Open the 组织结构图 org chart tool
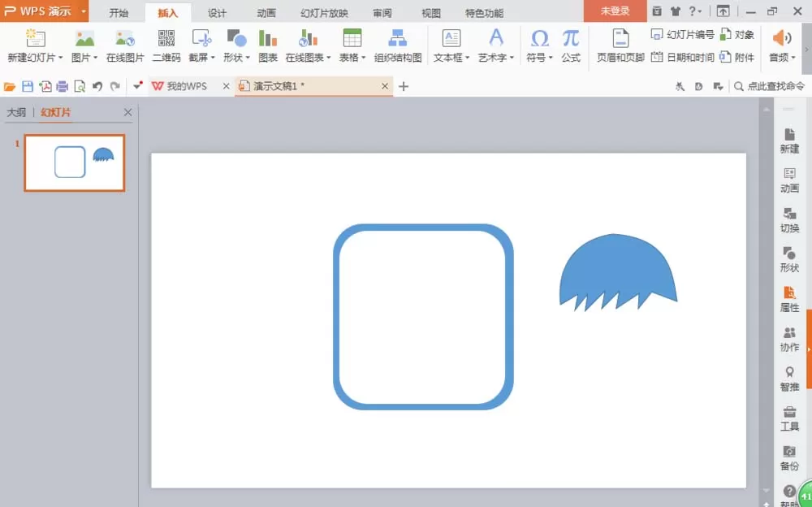This screenshot has width=812, height=507. point(398,45)
